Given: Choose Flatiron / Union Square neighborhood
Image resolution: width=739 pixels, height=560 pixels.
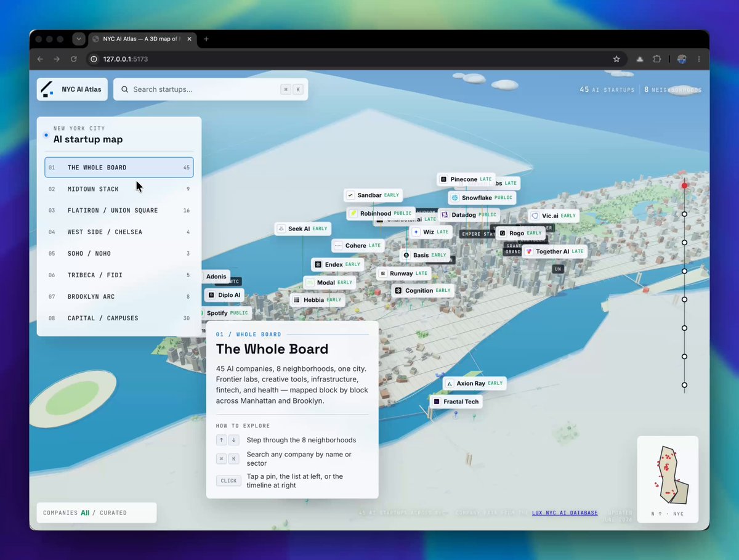Looking at the screenshot, I should (119, 211).
